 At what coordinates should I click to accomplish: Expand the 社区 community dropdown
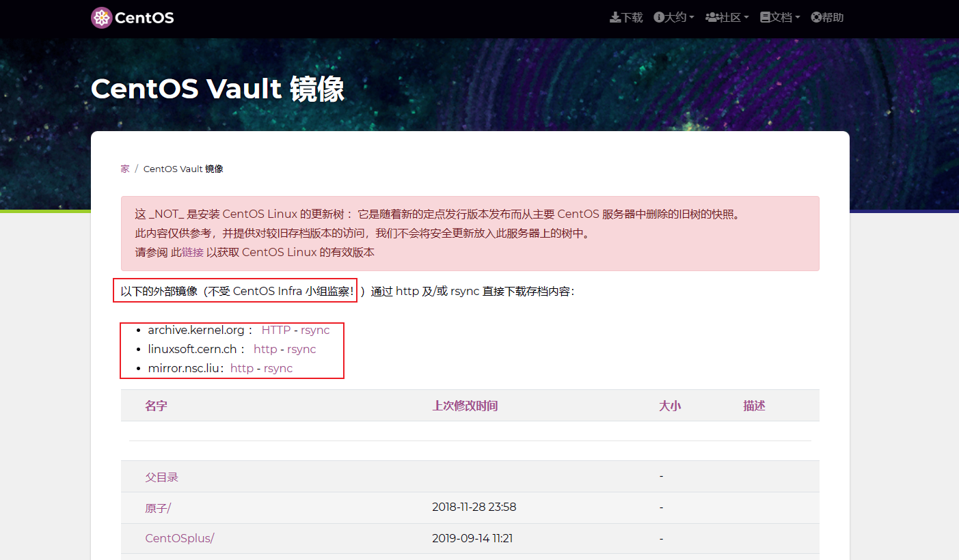727,18
